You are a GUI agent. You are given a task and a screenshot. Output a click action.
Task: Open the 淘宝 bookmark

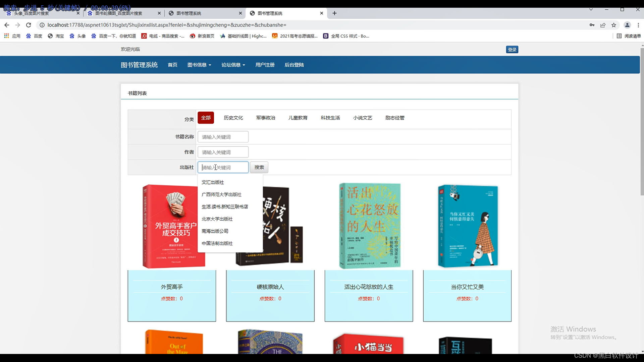[56, 36]
